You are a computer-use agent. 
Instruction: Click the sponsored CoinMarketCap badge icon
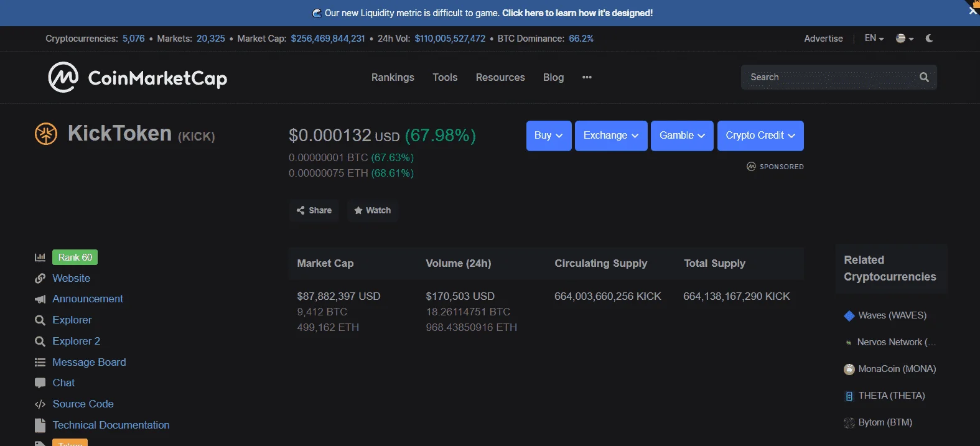pyautogui.click(x=751, y=167)
